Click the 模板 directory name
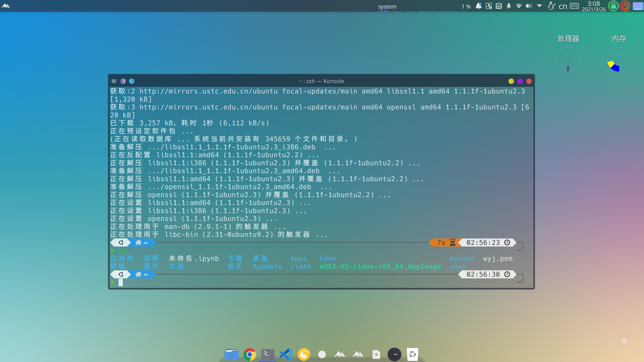The height and width of the screenshot is (362, 644). (118, 266)
